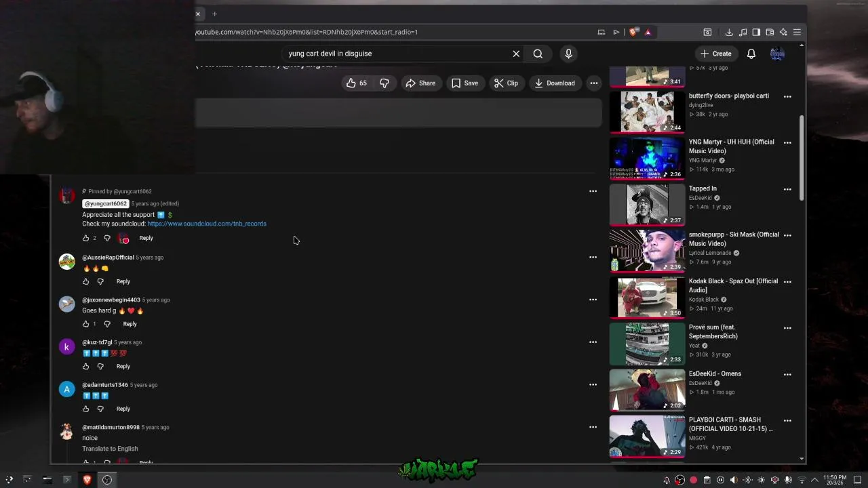Viewport: 868px width, 488px height.
Task: Open options for pinned @yungcart6062 comment
Action: 593,191
